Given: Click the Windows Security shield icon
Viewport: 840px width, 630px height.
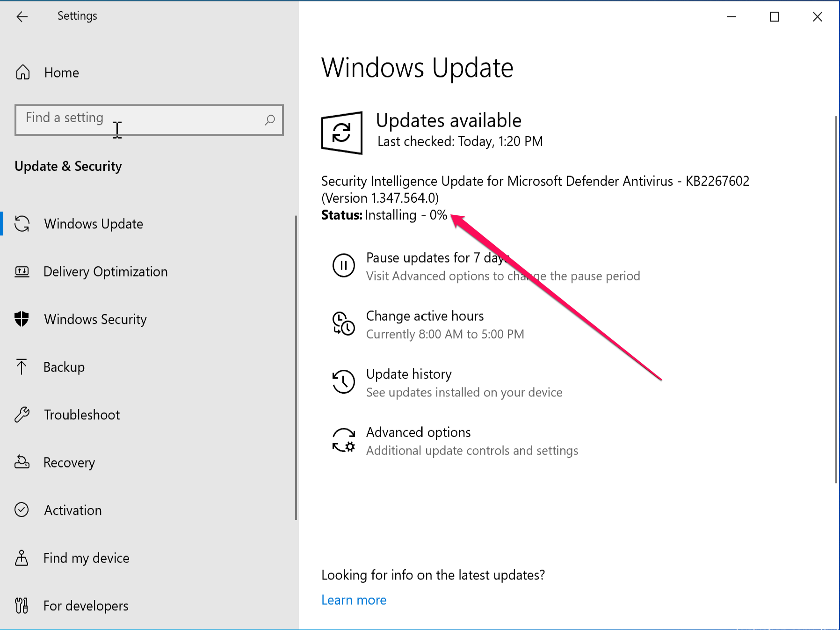Looking at the screenshot, I should pyautogui.click(x=22, y=319).
